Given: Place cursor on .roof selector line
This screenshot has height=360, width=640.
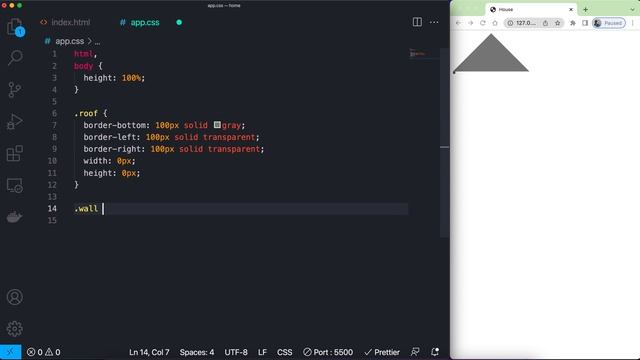Looking at the screenshot, I should 91,113.
